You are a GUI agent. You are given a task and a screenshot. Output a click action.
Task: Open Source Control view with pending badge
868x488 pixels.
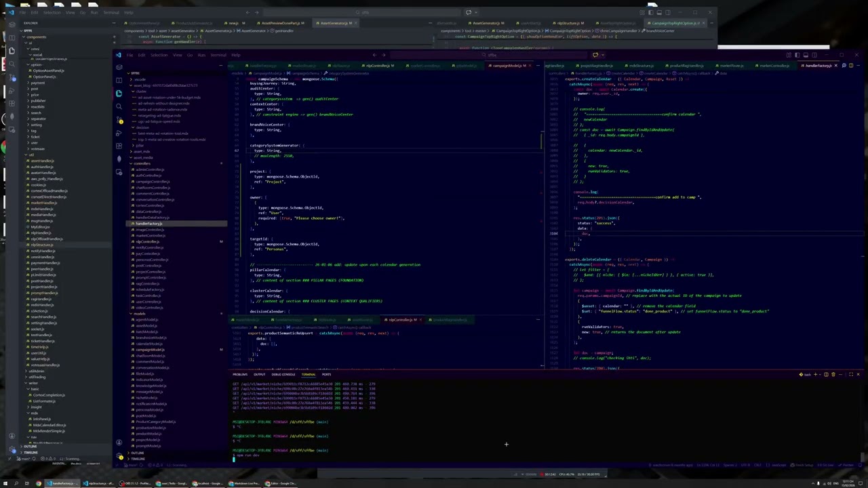point(119,119)
